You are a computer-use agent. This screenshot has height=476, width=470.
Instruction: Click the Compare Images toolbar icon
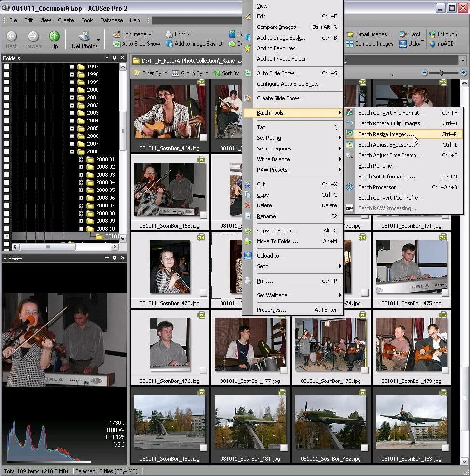pos(350,44)
